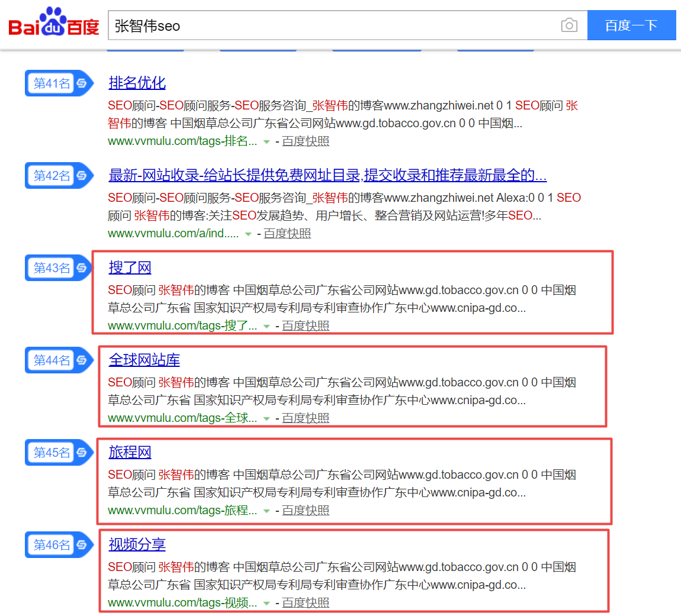Expand arrow next to tags-视频 URL
This screenshot has width=681, height=616.
[266, 604]
